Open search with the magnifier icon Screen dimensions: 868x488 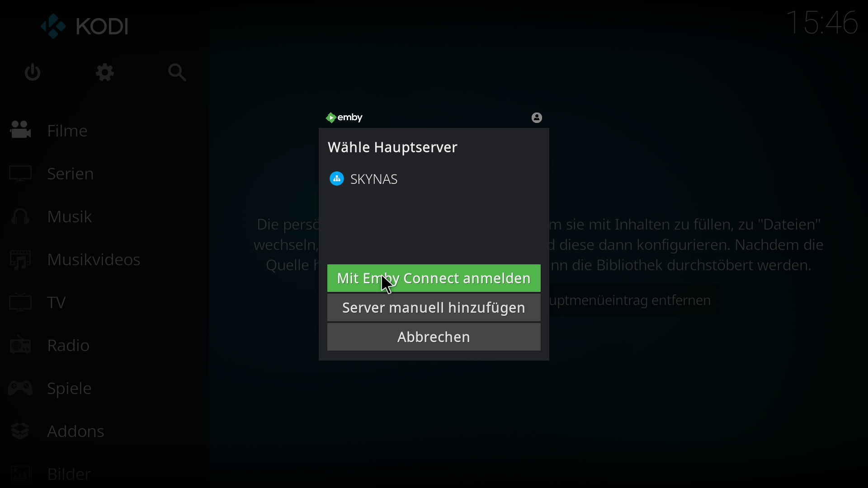point(177,72)
